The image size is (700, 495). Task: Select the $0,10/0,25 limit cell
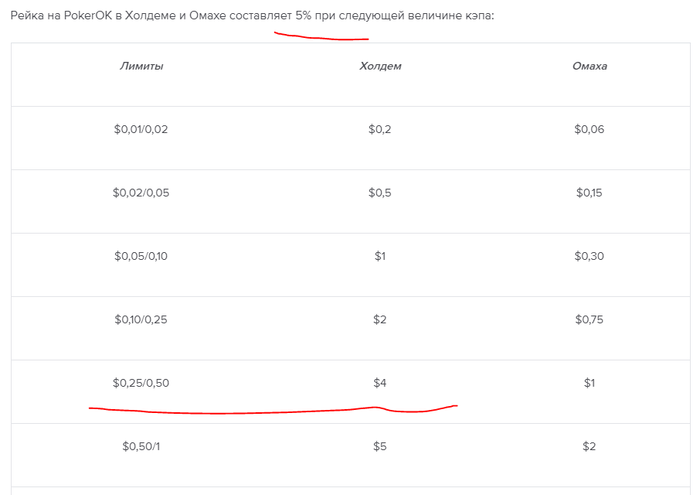141,320
